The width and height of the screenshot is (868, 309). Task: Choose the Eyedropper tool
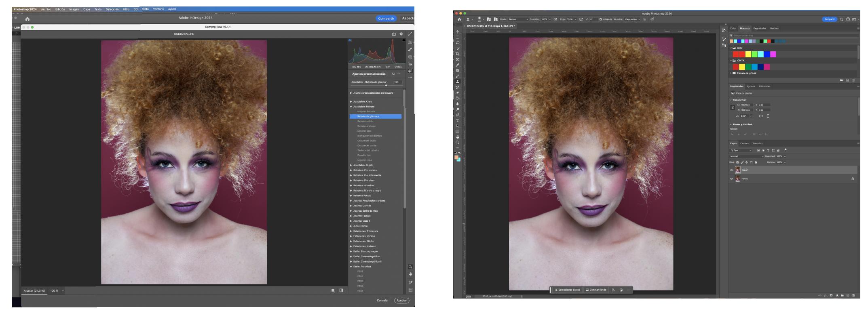click(458, 65)
